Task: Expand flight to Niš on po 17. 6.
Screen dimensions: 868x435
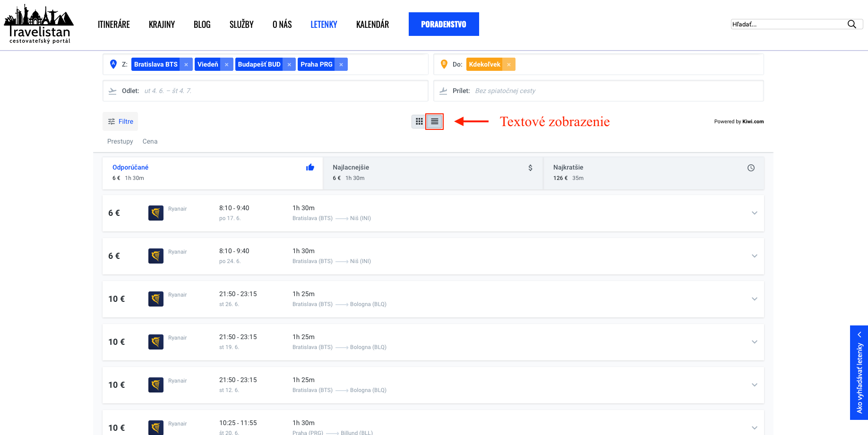Action: [x=755, y=213]
